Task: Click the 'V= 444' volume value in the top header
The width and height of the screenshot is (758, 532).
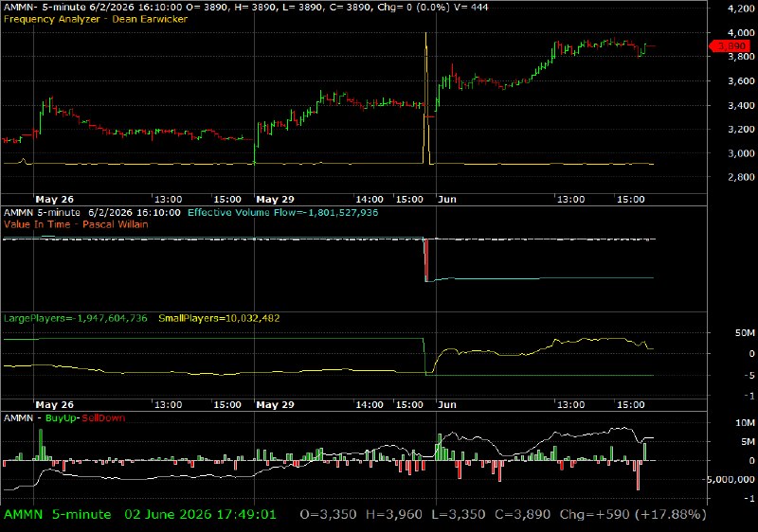Action: [470, 8]
